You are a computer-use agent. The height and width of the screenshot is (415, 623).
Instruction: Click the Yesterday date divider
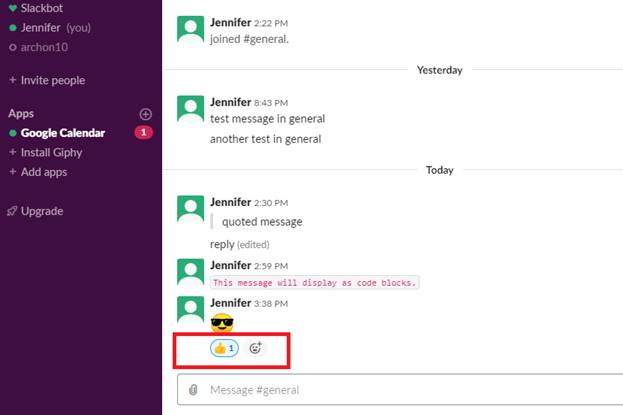tap(439, 70)
